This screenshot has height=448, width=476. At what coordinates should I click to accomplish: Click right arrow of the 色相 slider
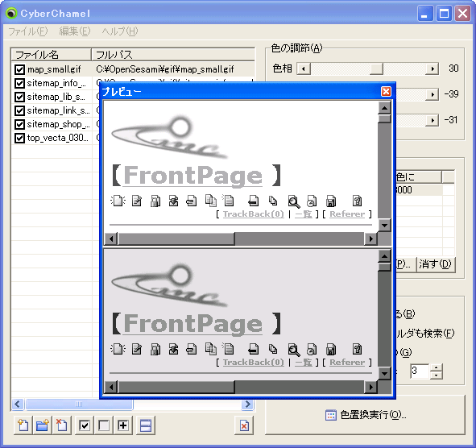point(432,68)
